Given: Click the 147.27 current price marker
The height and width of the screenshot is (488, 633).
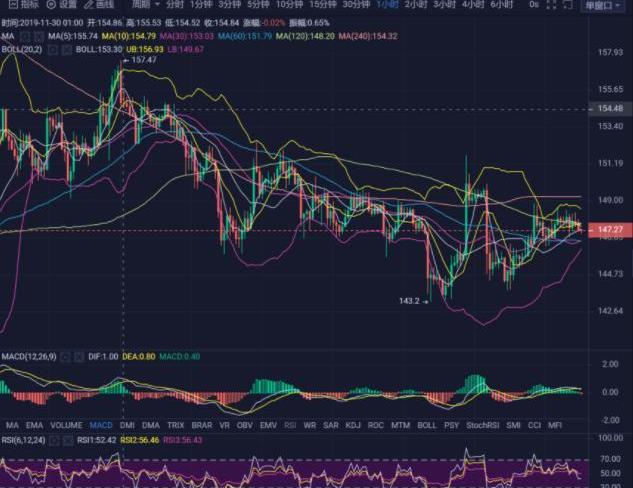Looking at the screenshot, I should (x=609, y=229).
